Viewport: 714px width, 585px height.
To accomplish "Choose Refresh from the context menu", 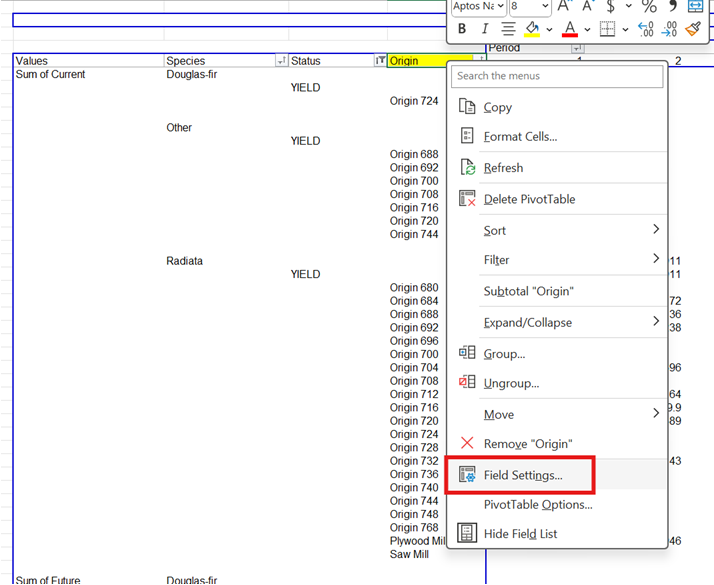I will (557, 168).
